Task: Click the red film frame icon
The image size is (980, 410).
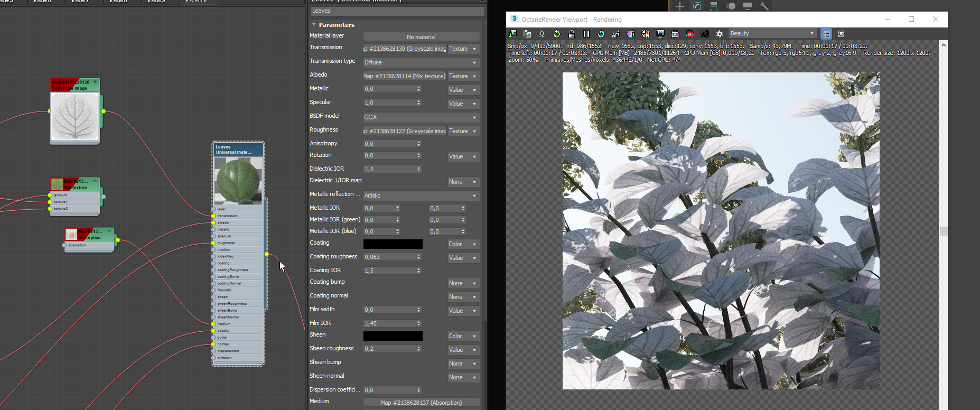Action: [690, 34]
